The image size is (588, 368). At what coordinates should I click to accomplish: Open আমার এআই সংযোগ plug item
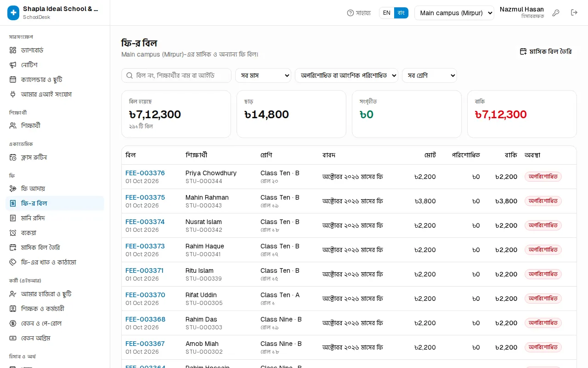(x=55, y=94)
